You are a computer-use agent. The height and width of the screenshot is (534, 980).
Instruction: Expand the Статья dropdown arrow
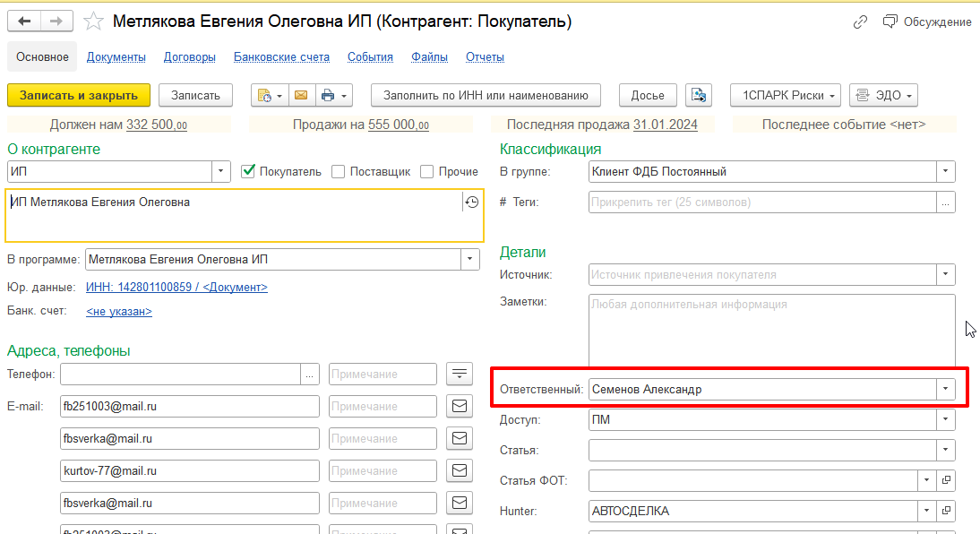click(946, 450)
